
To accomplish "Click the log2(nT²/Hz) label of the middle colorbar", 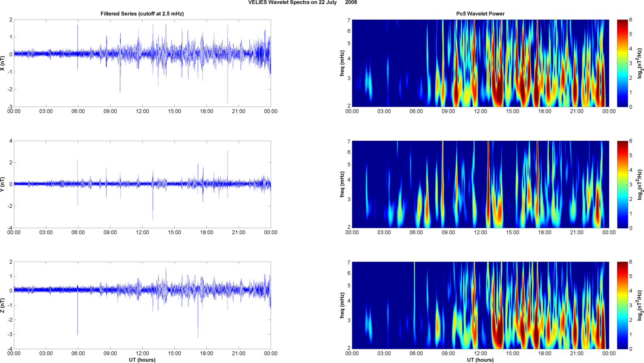I will [640, 184].
